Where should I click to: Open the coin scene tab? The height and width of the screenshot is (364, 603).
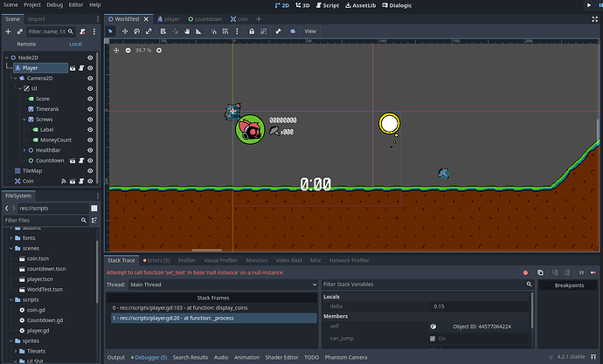tap(239, 19)
